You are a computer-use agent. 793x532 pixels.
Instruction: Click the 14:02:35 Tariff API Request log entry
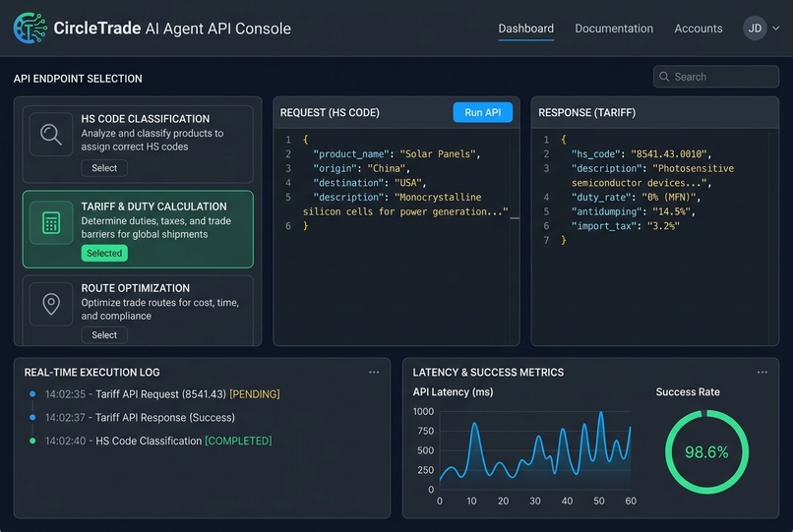[161, 394]
